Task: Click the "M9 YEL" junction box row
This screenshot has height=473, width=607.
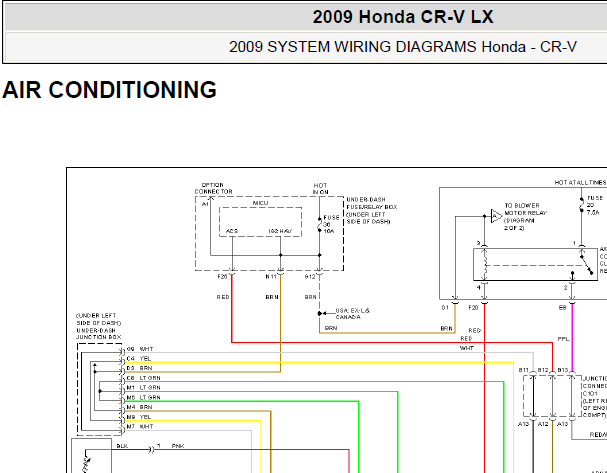Action: (139, 417)
